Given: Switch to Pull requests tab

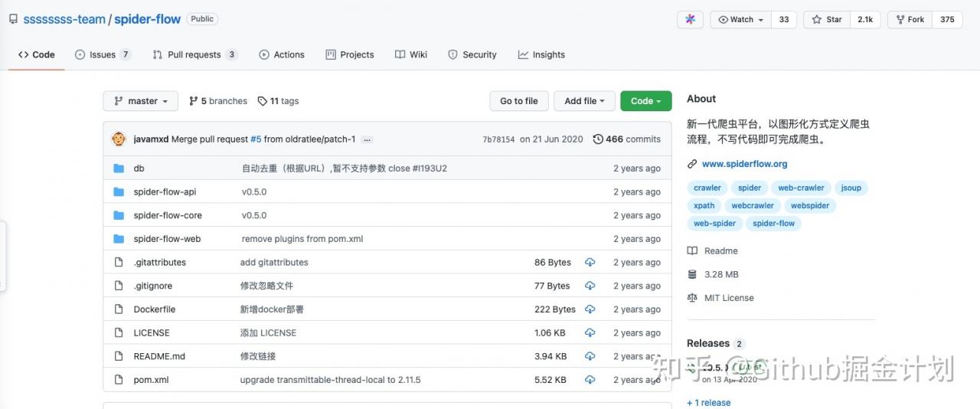Looking at the screenshot, I should pyautogui.click(x=195, y=54).
